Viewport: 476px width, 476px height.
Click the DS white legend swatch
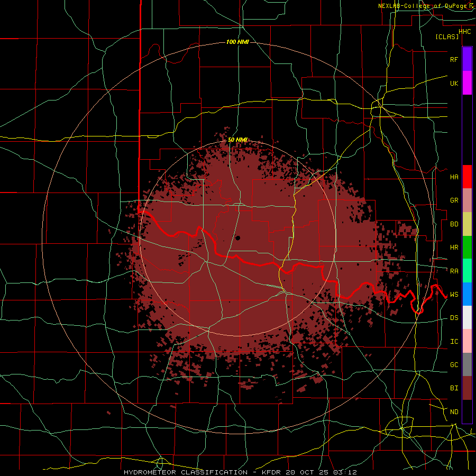[467, 317]
